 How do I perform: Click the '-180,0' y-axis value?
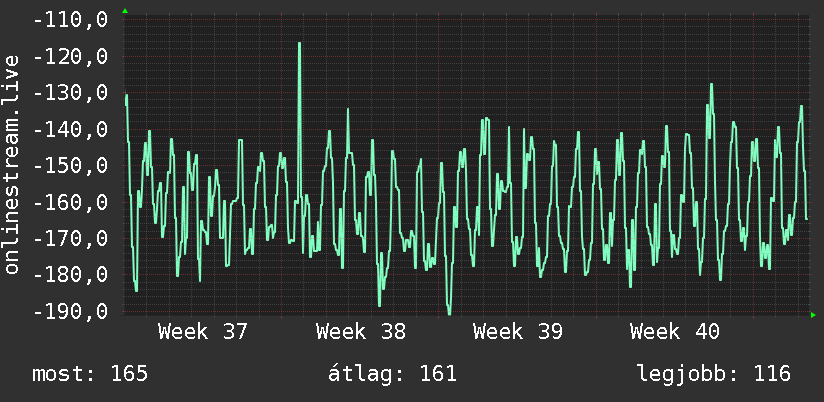point(70,275)
